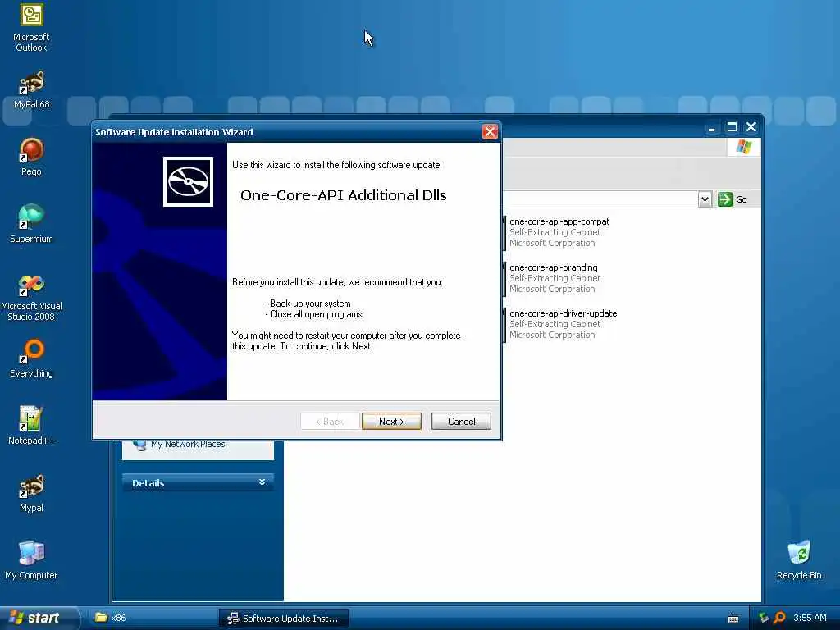Image resolution: width=840 pixels, height=630 pixels.
Task: Open Notepad++ desktop shortcut
Action: pos(31,426)
